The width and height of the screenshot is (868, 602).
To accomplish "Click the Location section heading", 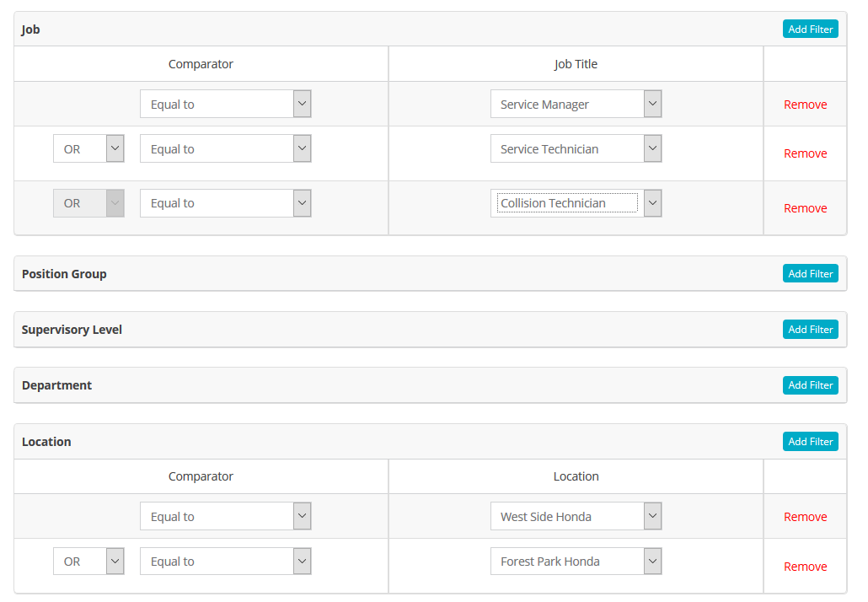I will 46,442.
